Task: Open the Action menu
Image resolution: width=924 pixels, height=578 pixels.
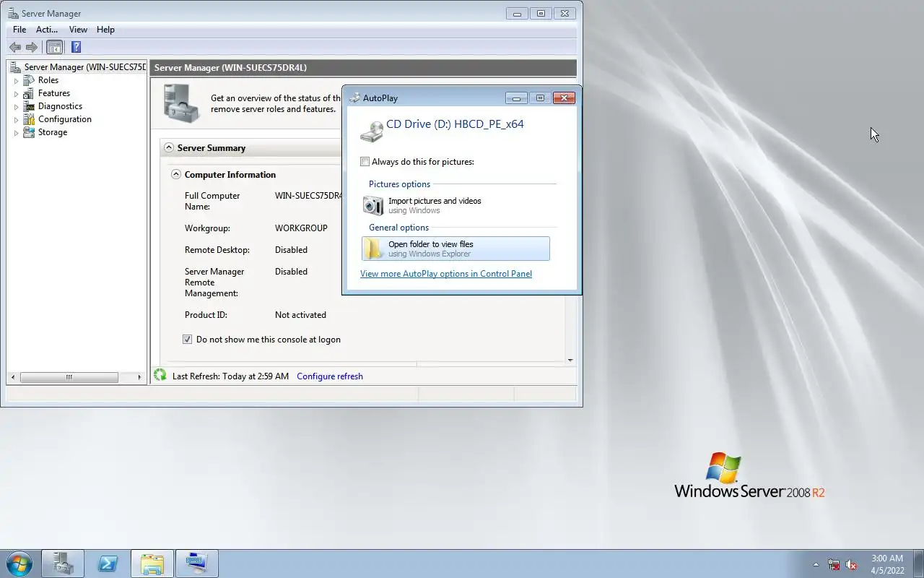Action: [47, 30]
